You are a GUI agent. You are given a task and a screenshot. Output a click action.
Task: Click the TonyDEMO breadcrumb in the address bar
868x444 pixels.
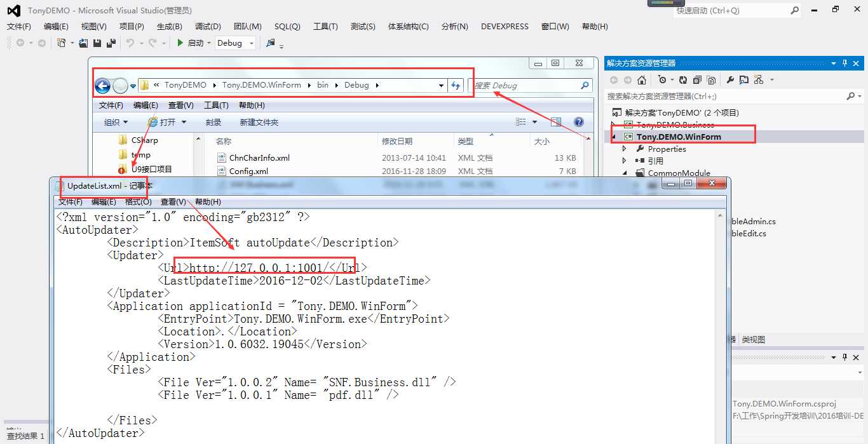[x=185, y=85]
